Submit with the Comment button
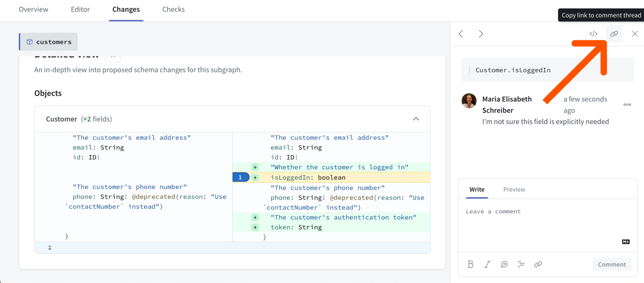The height and width of the screenshot is (283, 644). tap(611, 264)
